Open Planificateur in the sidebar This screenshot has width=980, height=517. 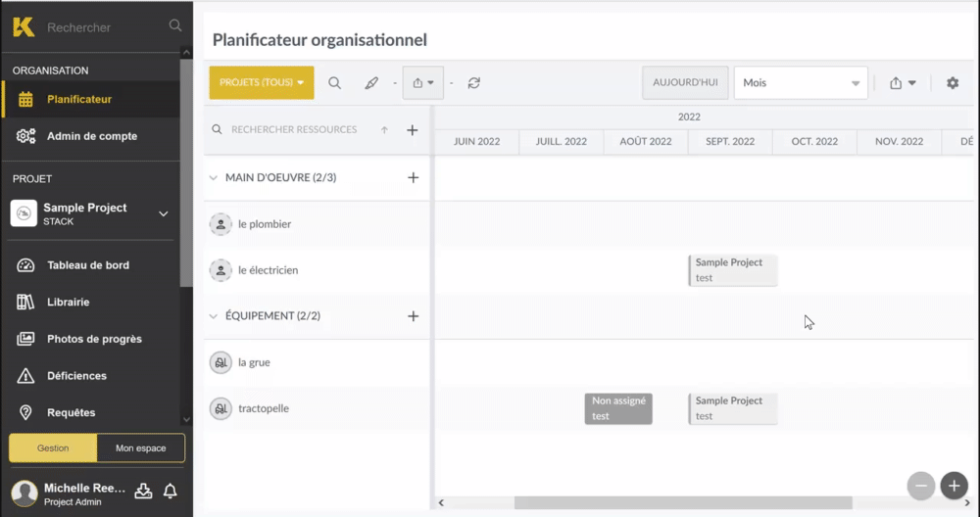pyautogui.click(x=91, y=99)
